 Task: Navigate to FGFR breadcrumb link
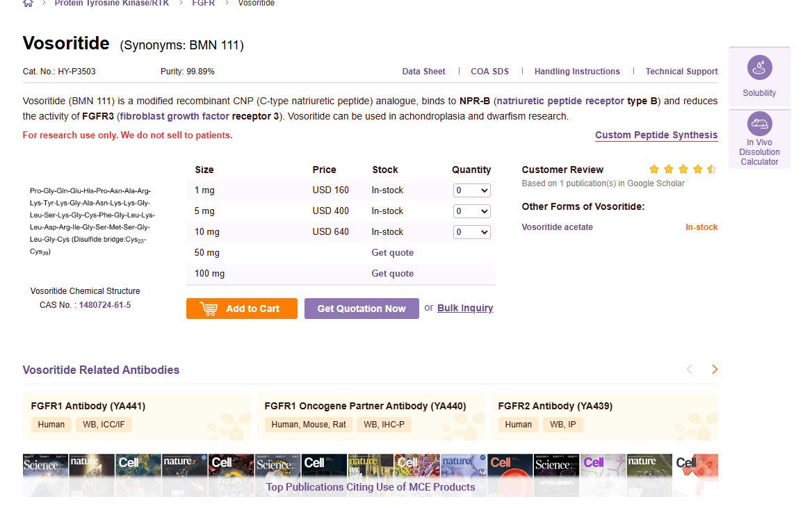(203, 3)
